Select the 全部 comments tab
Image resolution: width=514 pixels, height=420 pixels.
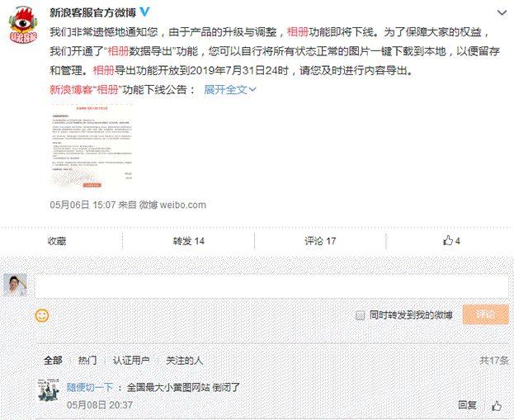53,361
